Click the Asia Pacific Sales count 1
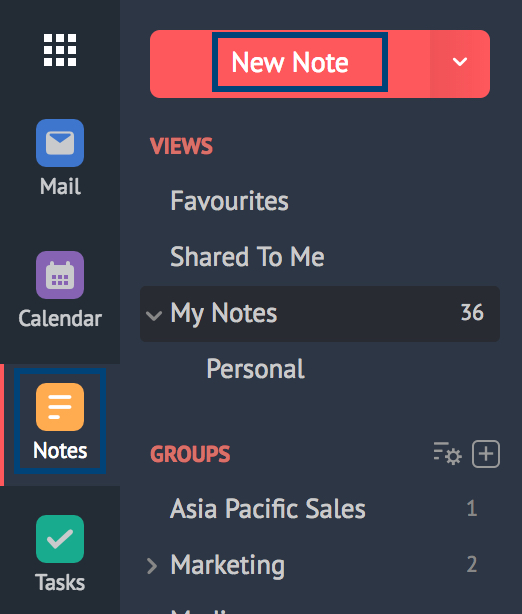This screenshot has height=614, width=522. [472, 509]
